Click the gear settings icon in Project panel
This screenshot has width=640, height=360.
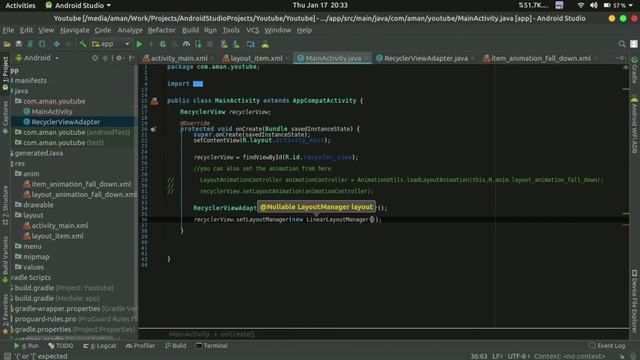coord(119,58)
